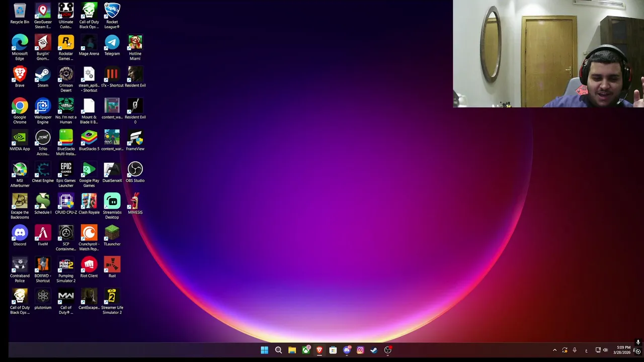Select the Pumping Simulator 2 icon
The width and height of the screenshot is (644, 362).
[x=66, y=269]
